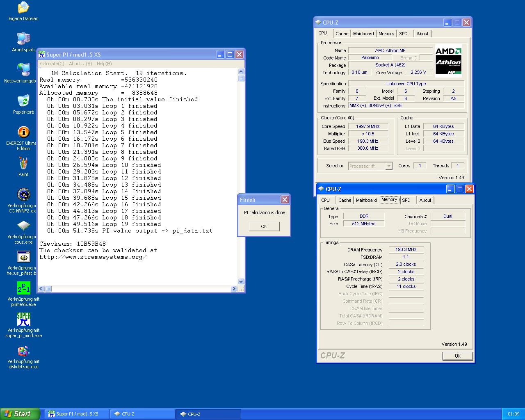Select super_pi_mod.exe shortcut icon
525x420 pixels.
click(23, 319)
